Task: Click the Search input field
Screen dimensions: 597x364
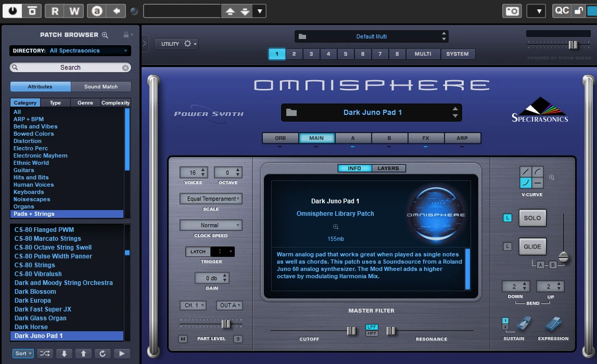Action: (70, 68)
